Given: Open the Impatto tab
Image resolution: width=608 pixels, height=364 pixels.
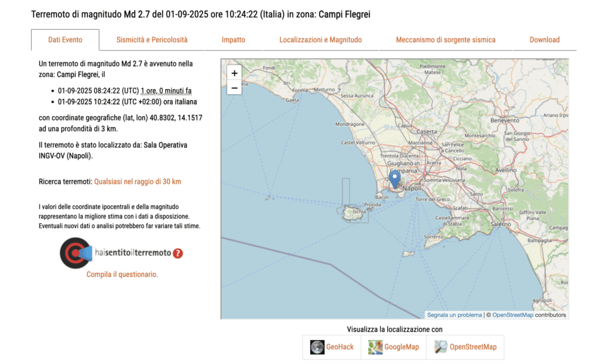Looking at the screenshot, I should click(x=233, y=40).
